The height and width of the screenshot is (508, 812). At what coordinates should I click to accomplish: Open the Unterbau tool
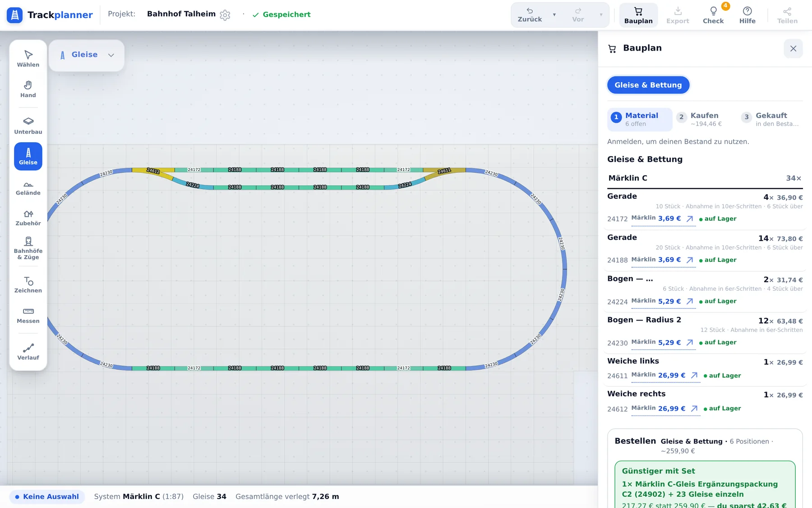point(28,126)
